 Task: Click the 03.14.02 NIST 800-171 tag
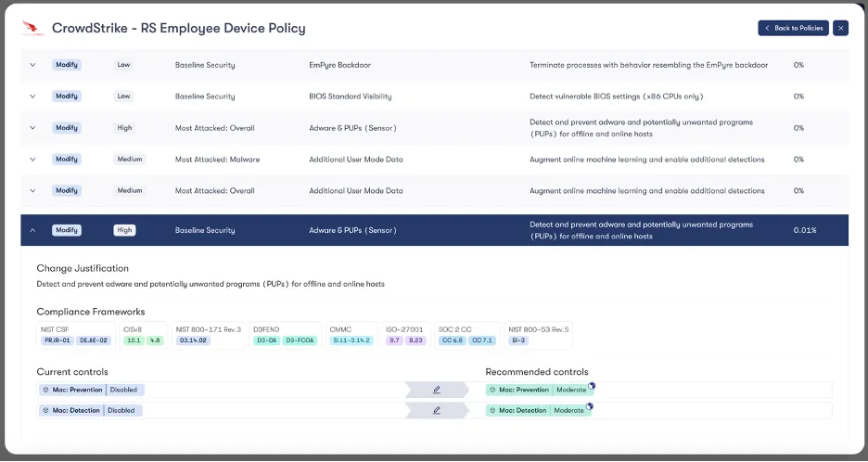(193, 340)
